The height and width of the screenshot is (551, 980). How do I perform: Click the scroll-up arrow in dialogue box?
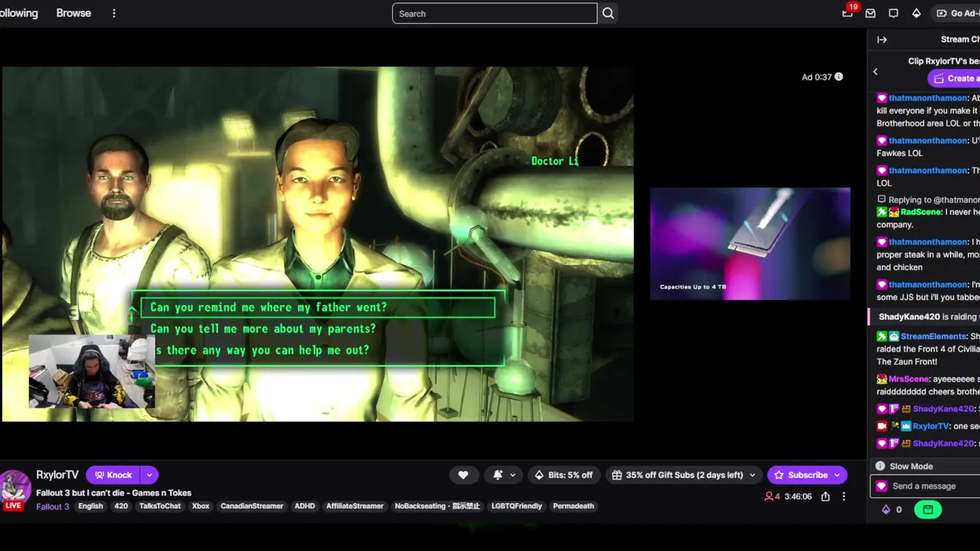coord(132,310)
